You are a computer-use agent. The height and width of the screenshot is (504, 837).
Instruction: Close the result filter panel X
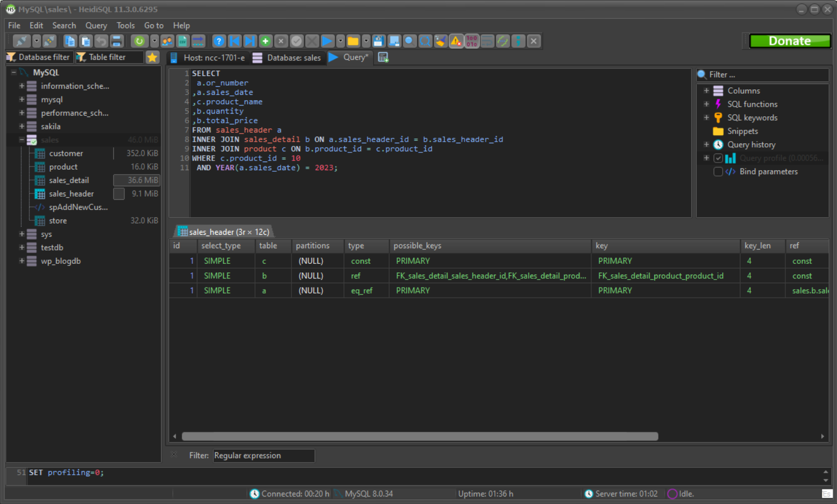[174, 454]
